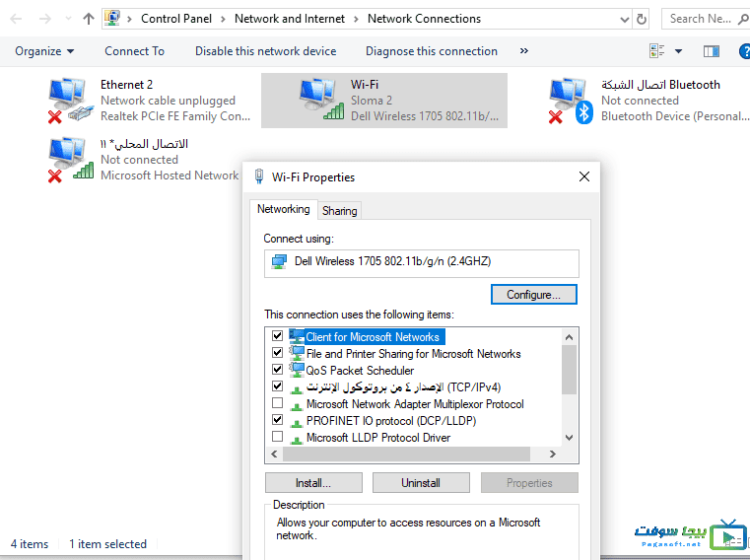Go up one folder level arrow
The height and width of the screenshot is (560, 750).
point(89,19)
